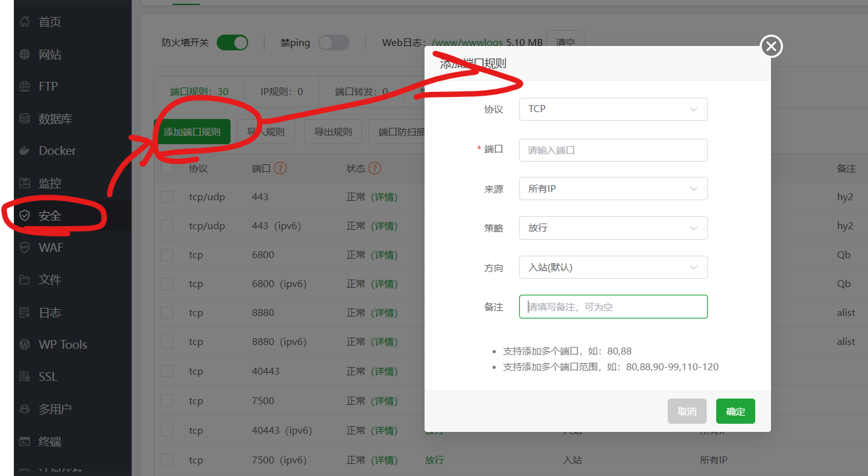Click the 数据库 database icon
868x476 pixels.
pyautogui.click(x=25, y=118)
